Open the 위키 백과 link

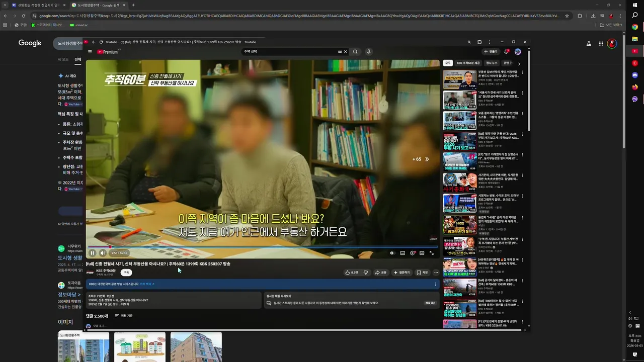147,284
